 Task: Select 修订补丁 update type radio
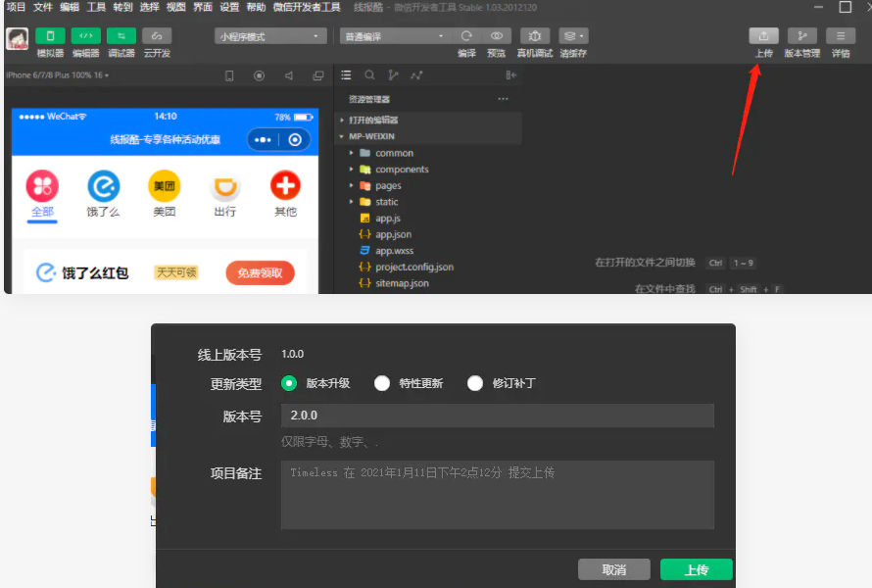pyautogui.click(x=475, y=383)
